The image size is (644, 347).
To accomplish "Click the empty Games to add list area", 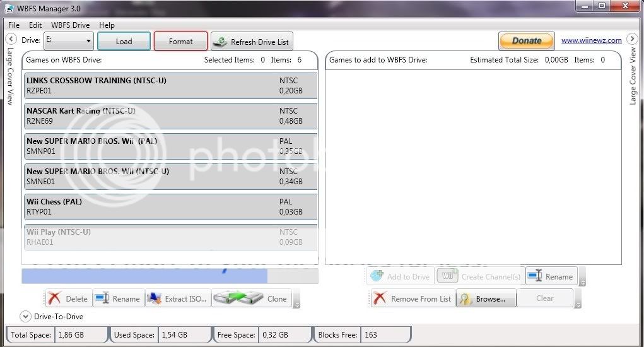I will click(x=473, y=167).
